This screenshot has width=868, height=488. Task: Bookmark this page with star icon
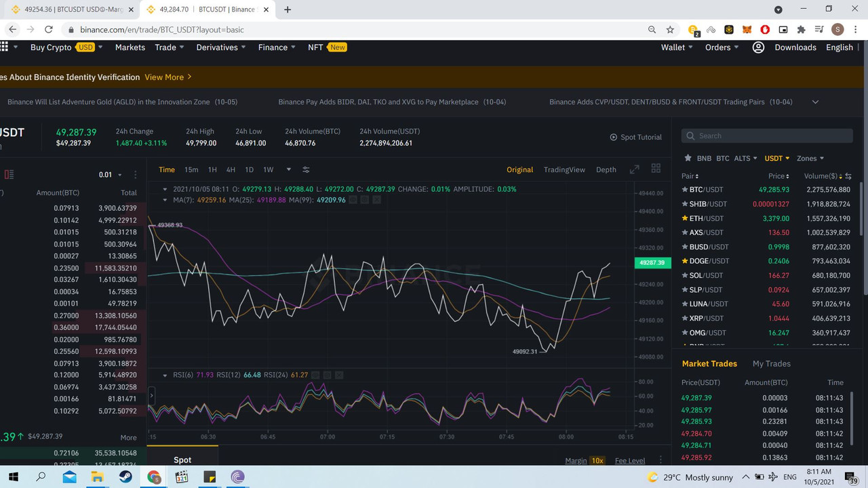point(670,30)
